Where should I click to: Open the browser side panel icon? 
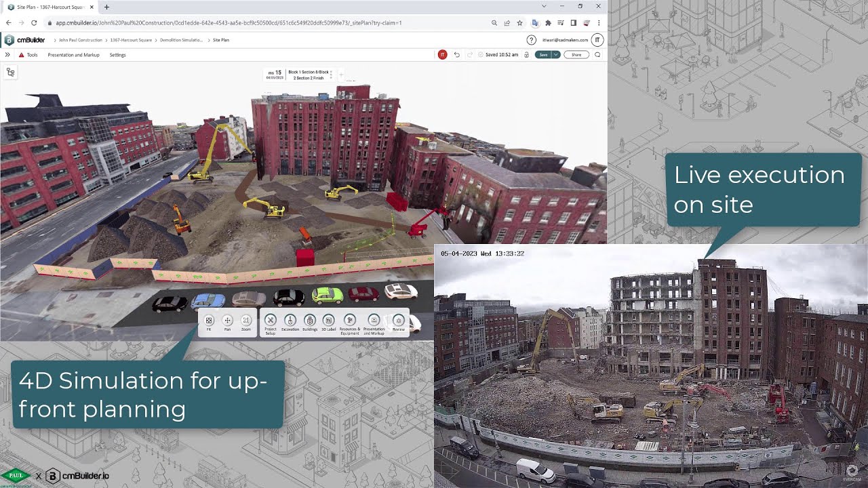pos(574,23)
